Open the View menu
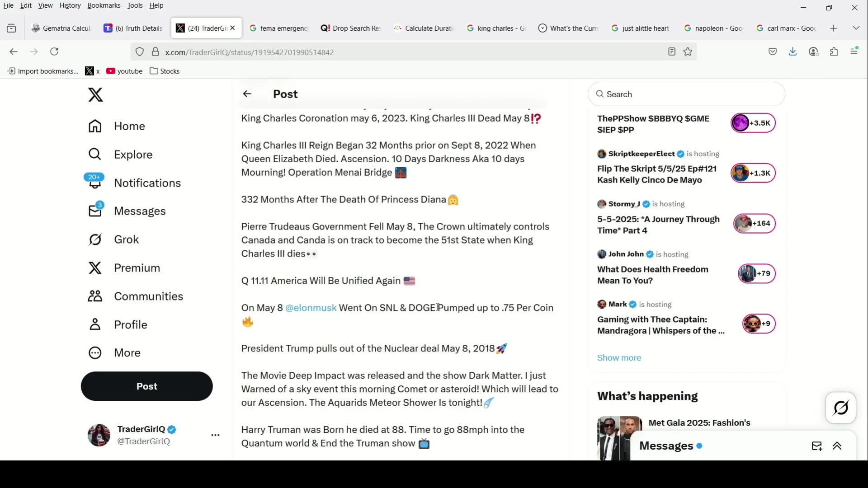This screenshot has height=488, width=868. click(46, 6)
